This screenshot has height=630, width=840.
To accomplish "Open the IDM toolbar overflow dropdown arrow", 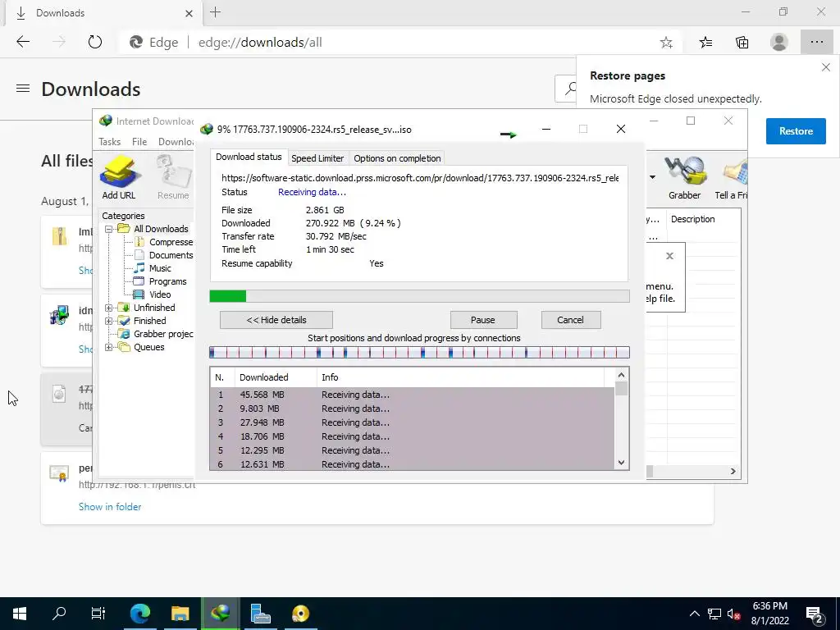I will coord(652,177).
